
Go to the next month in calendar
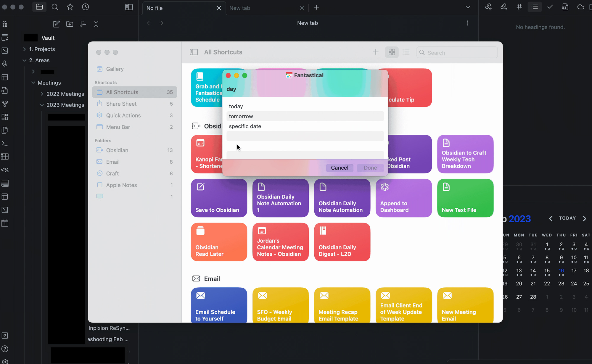[x=584, y=219]
